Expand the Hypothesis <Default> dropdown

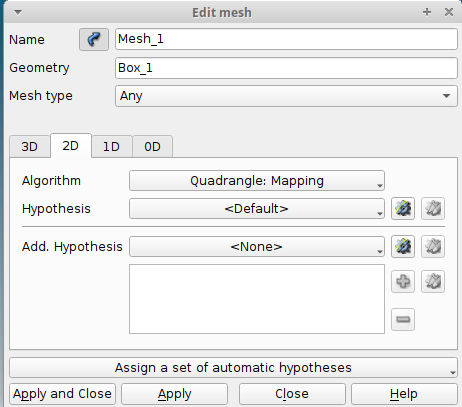pyautogui.click(x=257, y=209)
